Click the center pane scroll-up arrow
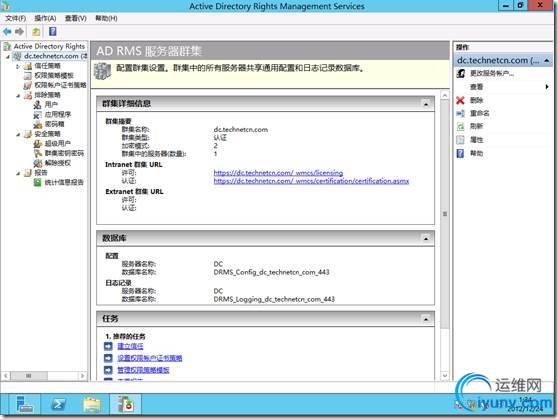The height and width of the screenshot is (419, 558). (445, 96)
